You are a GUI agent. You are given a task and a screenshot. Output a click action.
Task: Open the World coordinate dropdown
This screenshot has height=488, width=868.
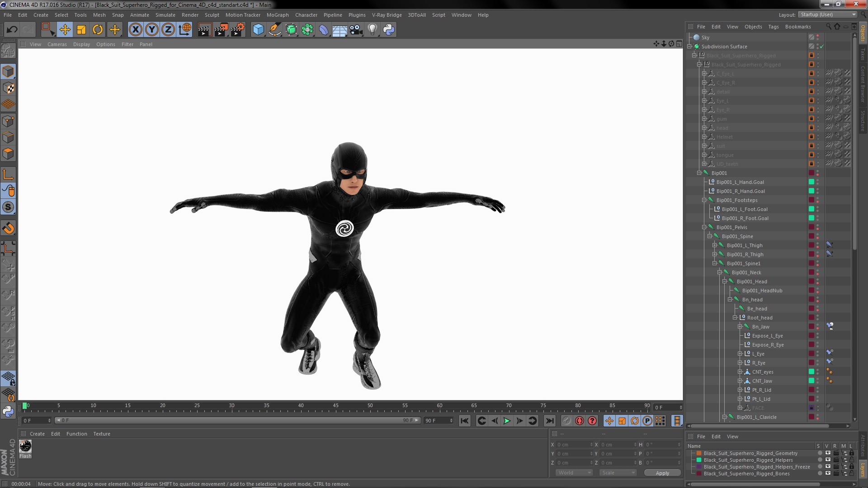574,473
